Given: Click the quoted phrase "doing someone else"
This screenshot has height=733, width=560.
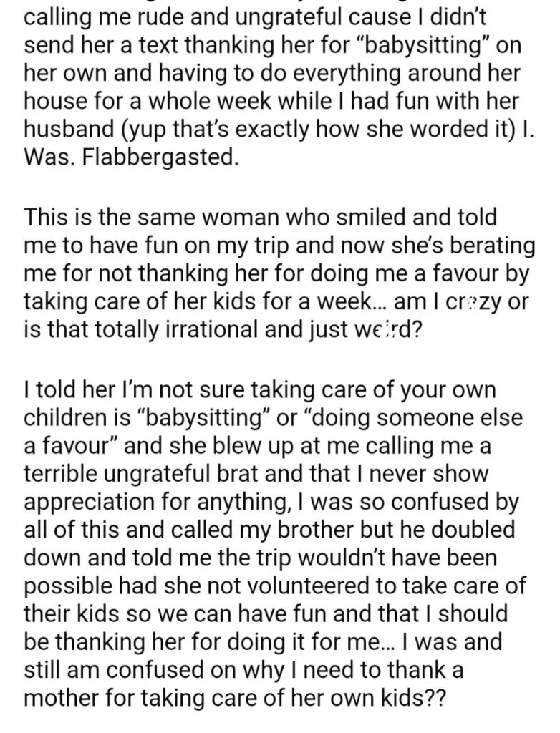Looking at the screenshot, I should (x=414, y=417).
